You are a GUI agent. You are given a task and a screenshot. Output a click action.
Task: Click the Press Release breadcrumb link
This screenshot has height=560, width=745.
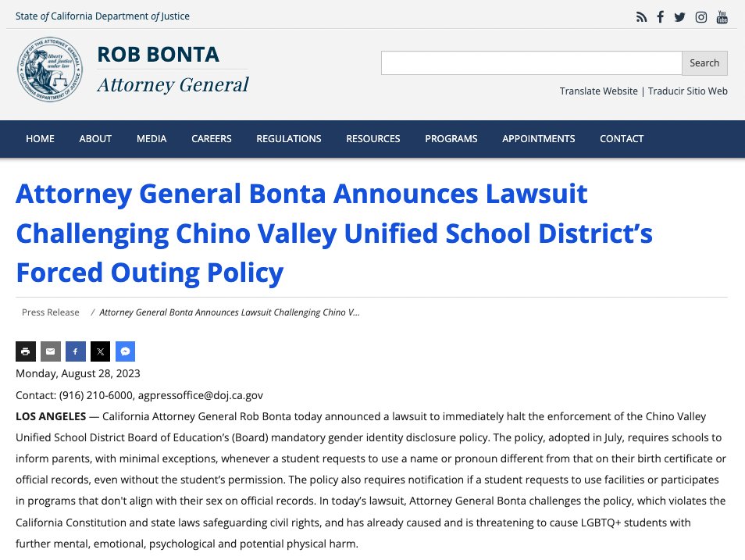tap(50, 312)
